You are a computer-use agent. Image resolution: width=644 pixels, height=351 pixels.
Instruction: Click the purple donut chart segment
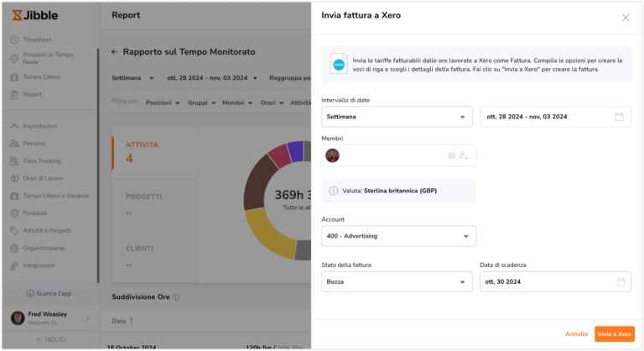coord(296,151)
